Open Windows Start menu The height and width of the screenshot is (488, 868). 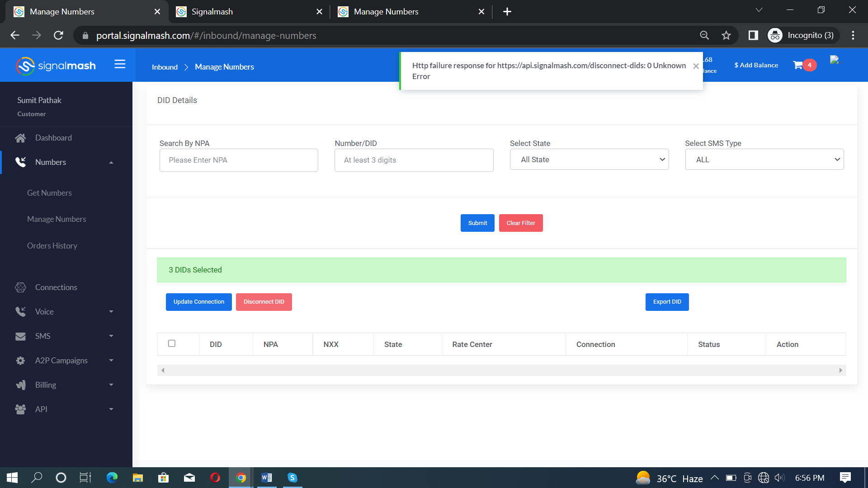(12, 478)
